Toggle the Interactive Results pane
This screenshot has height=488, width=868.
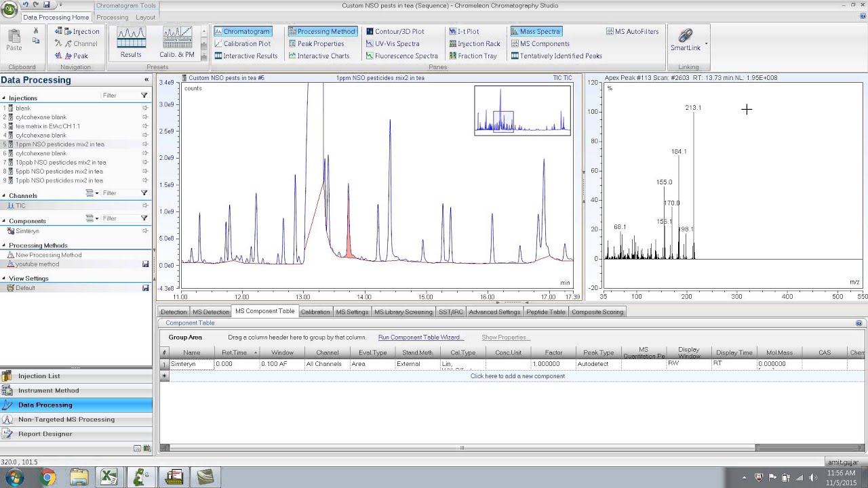(245, 56)
